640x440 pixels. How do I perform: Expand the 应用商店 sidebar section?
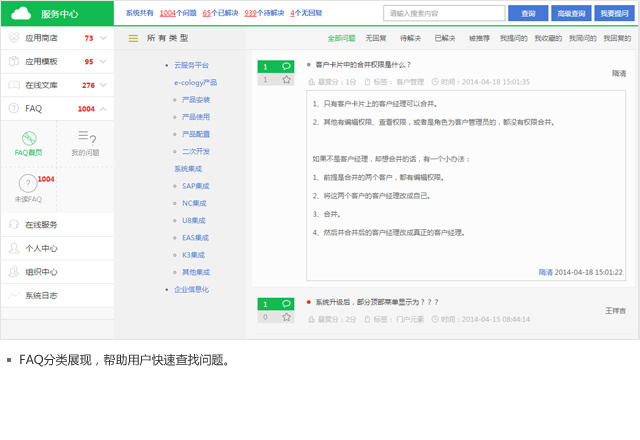click(x=104, y=38)
